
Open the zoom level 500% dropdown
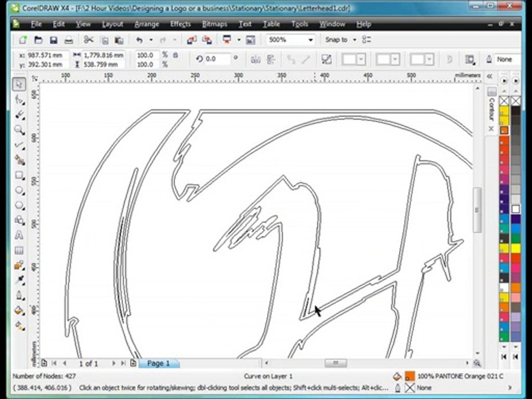click(x=310, y=40)
